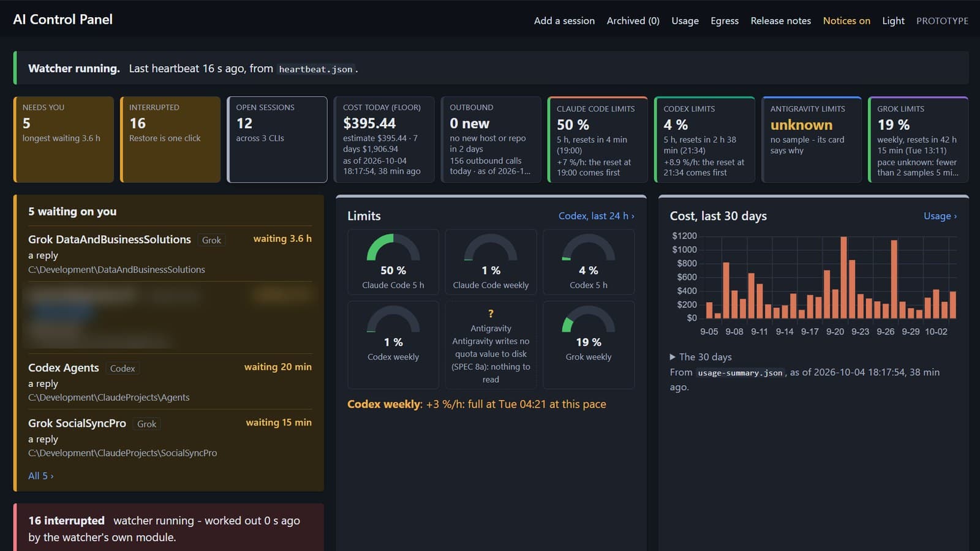Open the Outbound summary card
Image resolution: width=980 pixels, height=551 pixels.
[x=491, y=140]
